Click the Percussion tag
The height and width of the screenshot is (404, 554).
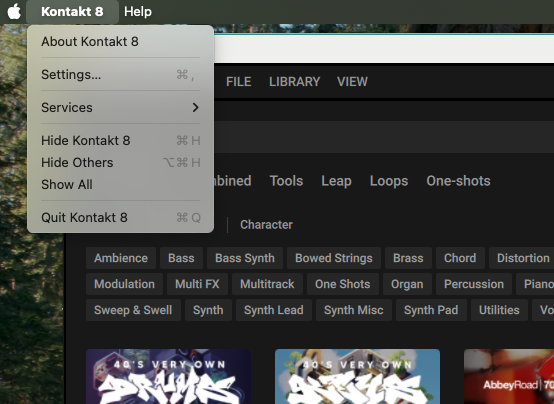click(474, 284)
